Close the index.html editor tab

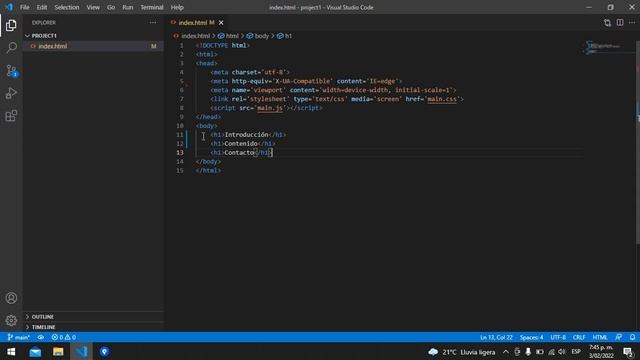click(x=221, y=23)
